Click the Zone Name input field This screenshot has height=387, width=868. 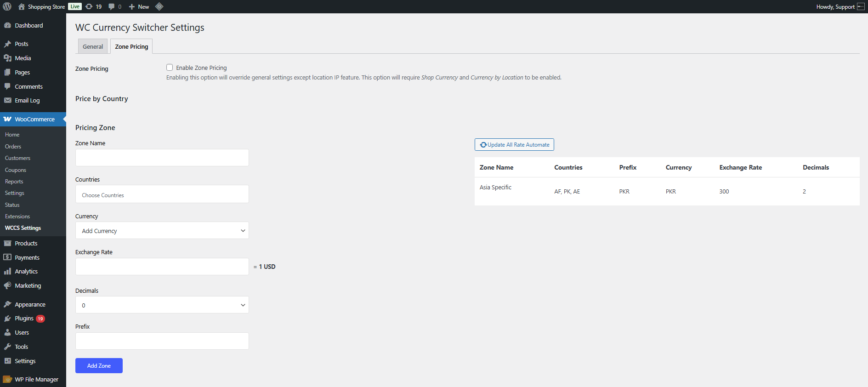pos(162,158)
